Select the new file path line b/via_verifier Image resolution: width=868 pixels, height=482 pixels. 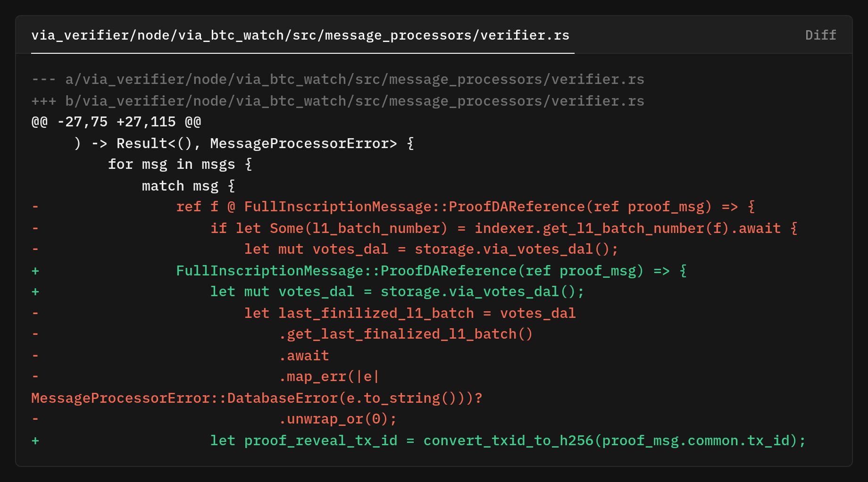[x=338, y=101]
